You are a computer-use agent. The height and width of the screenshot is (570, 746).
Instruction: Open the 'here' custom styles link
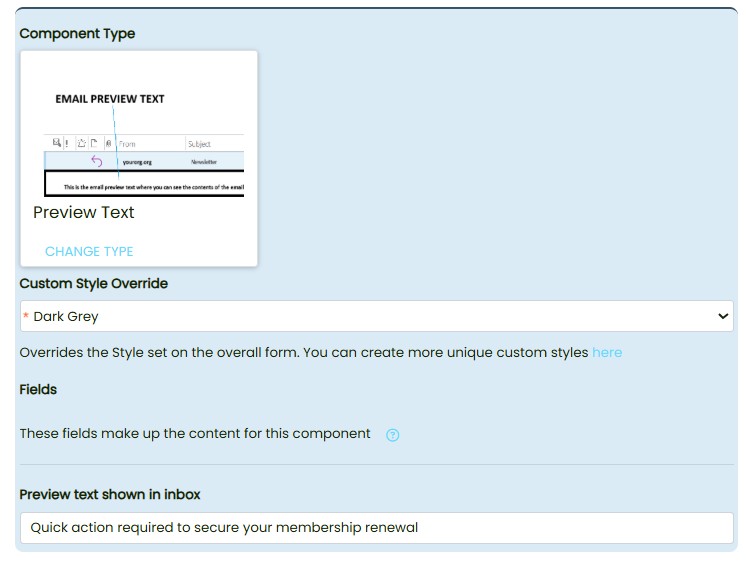606,353
